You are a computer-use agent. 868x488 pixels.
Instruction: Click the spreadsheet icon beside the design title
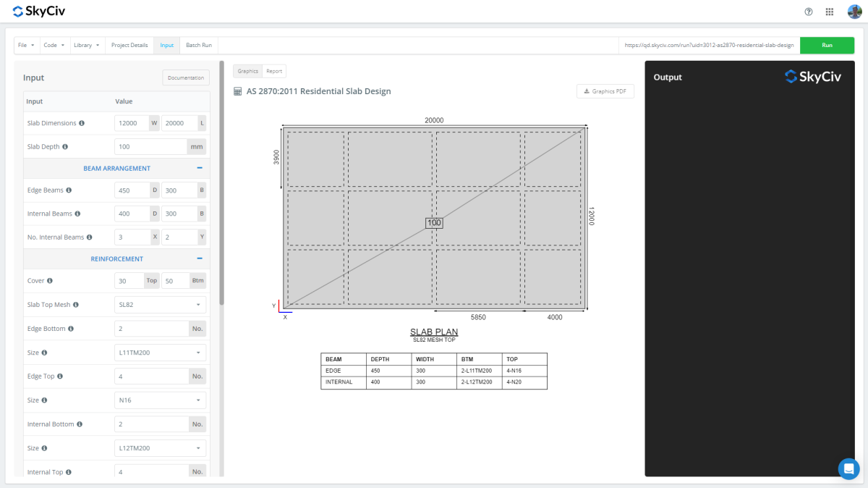tap(238, 91)
